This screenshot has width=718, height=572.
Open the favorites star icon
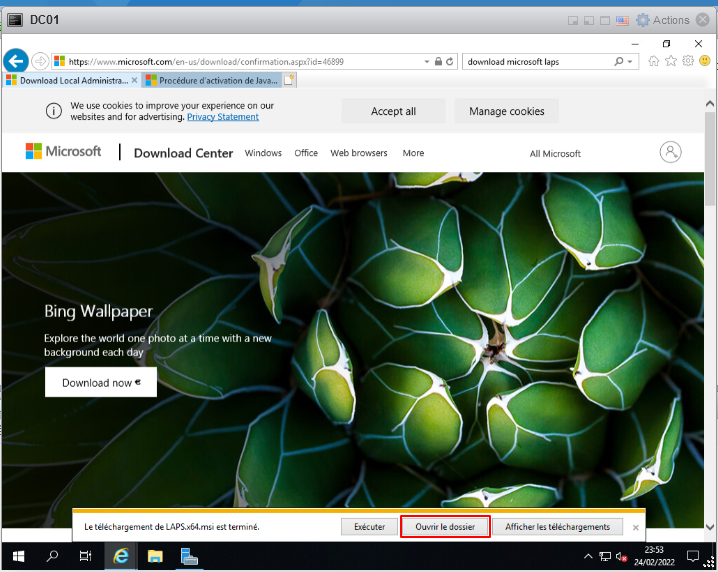pyautogui.click(x=670, y=61)
